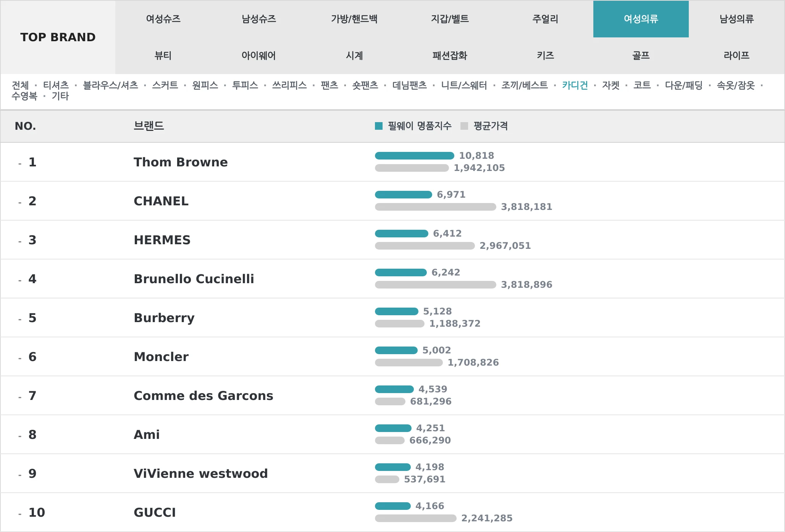Select the 기타 subcategory link
Viewport: 785px width, 532px height.
60,96
